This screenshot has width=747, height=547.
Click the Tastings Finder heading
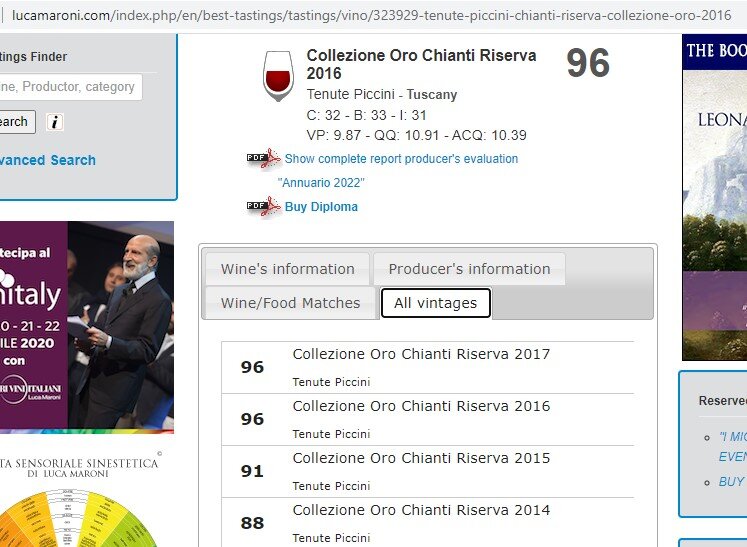[x=33, y=57]
